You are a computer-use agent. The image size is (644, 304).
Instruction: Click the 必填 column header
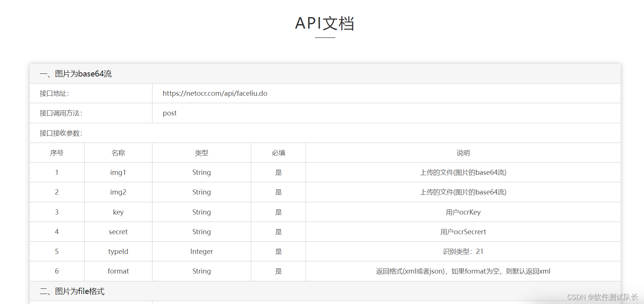click(x=278, y=153)
